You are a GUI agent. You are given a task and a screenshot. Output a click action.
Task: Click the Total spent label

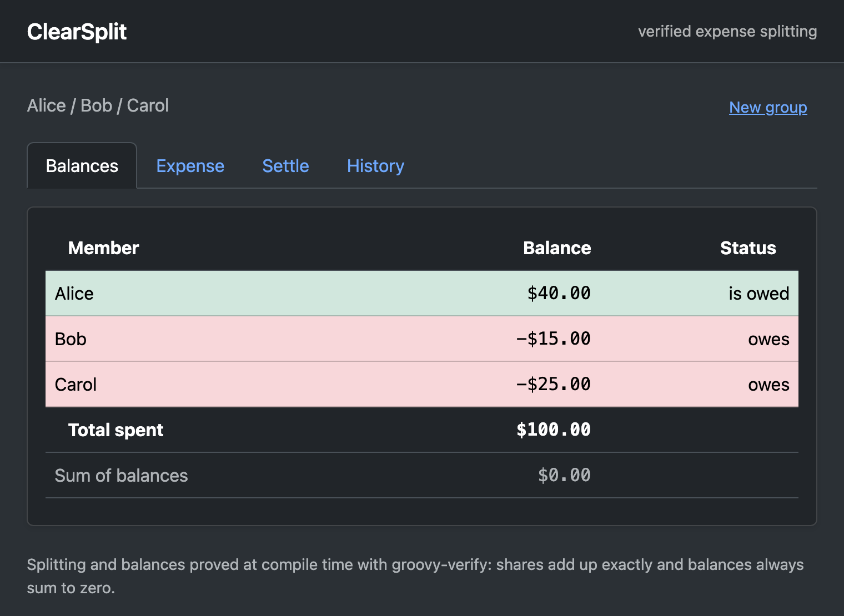(x=115, y=430)
